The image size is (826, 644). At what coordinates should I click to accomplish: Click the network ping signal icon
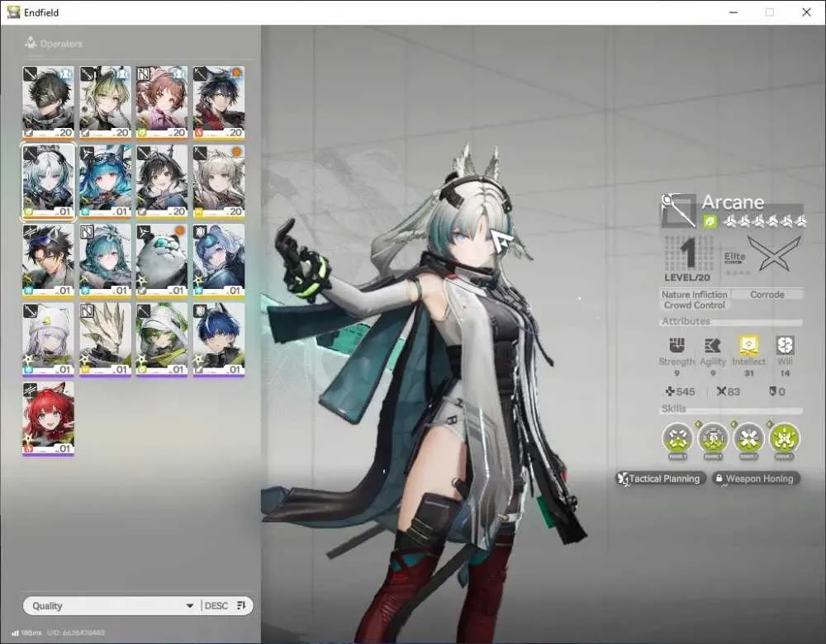tap(15, 632)
